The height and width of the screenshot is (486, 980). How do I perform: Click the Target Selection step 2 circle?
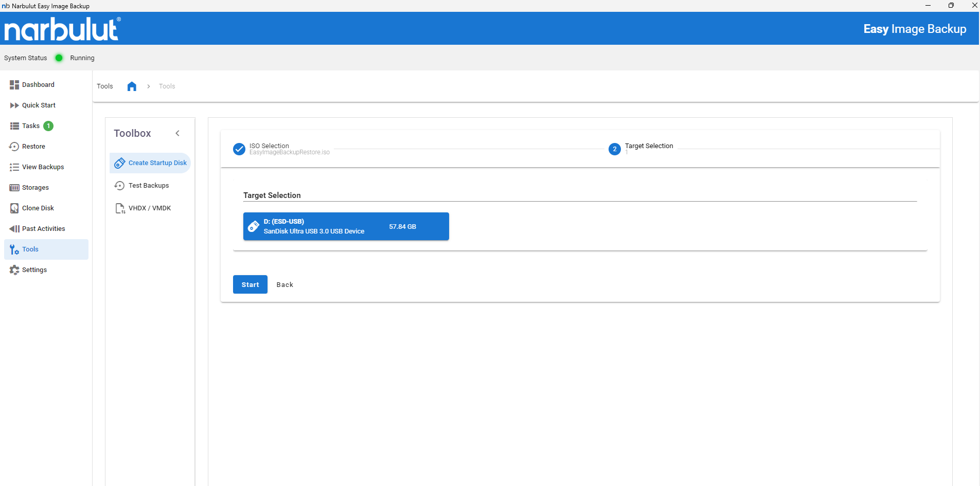(x=614, y=149)
